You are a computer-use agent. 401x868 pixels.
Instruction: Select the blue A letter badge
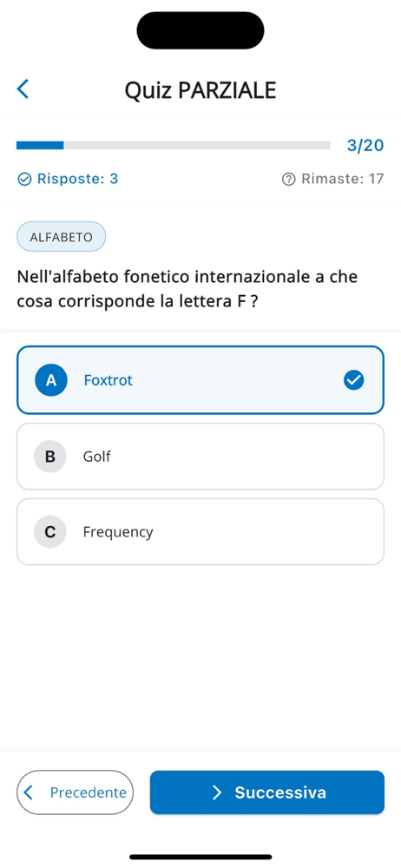point(51,380)
